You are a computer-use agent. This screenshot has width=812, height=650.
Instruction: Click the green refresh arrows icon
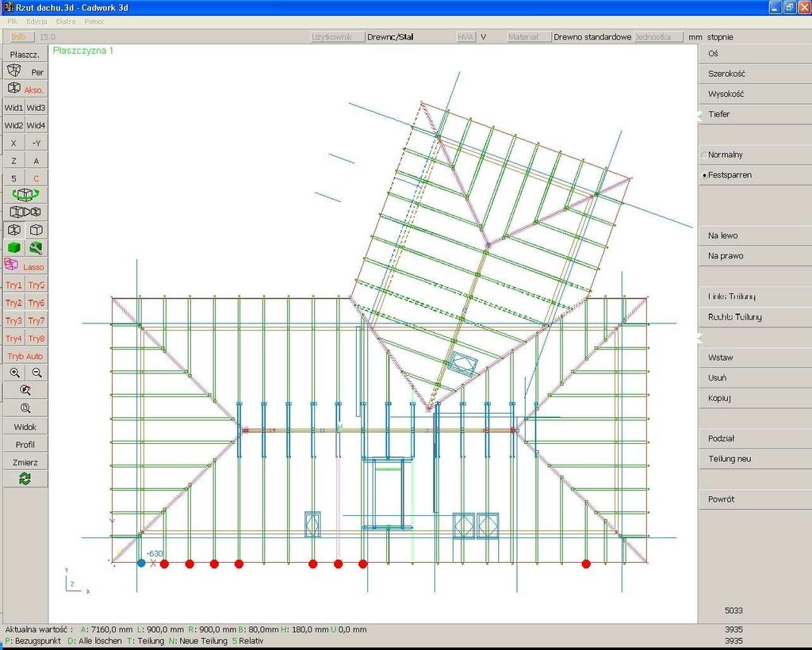pos(25,479)
